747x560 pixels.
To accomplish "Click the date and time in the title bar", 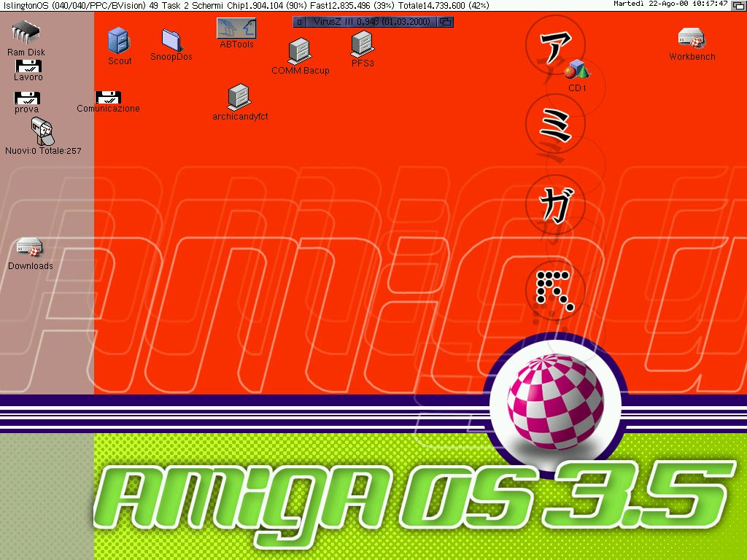I will 670,4.
